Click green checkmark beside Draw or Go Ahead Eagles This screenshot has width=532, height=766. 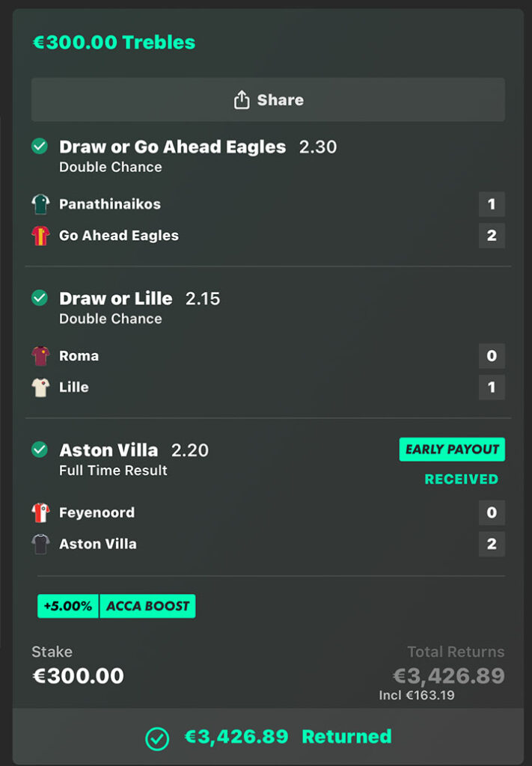point(40,147)
